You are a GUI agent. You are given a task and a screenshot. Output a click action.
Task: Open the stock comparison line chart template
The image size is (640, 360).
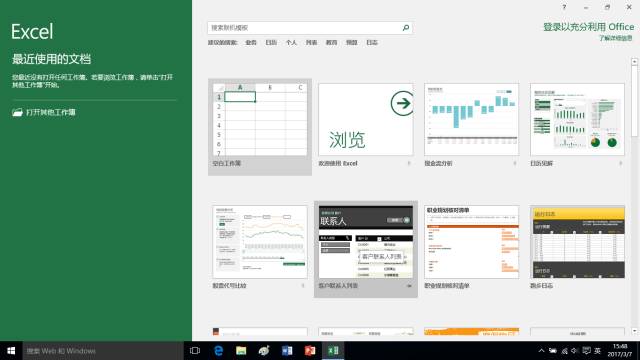pos(260,242)
